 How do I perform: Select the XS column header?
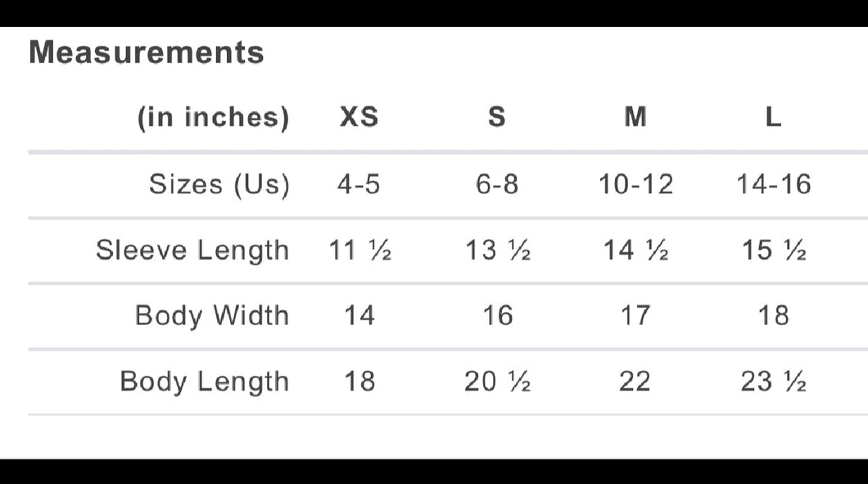click(x=359, y=118)
